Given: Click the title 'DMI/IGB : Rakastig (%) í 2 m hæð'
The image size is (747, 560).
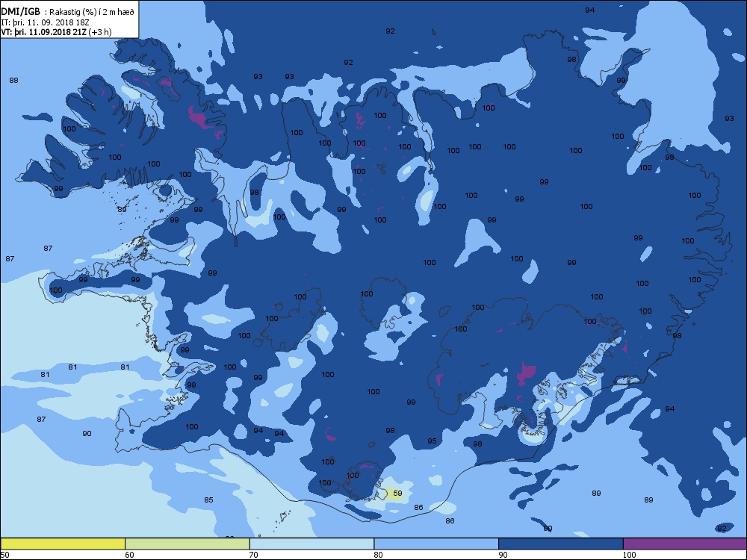Looking at the screenshot, I should 68,13.
